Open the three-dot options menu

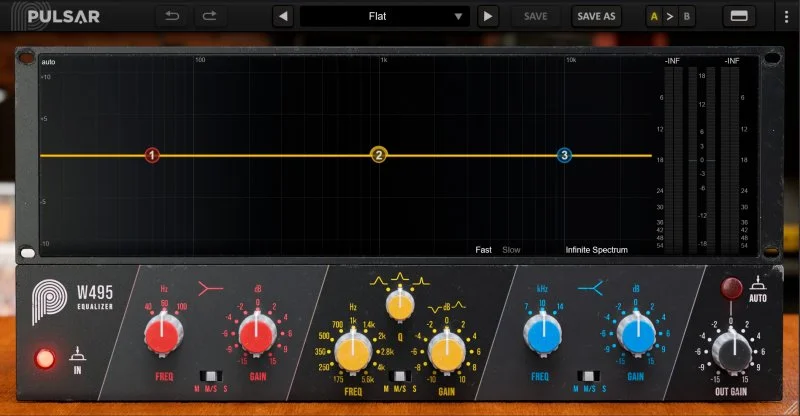point(786,16)
